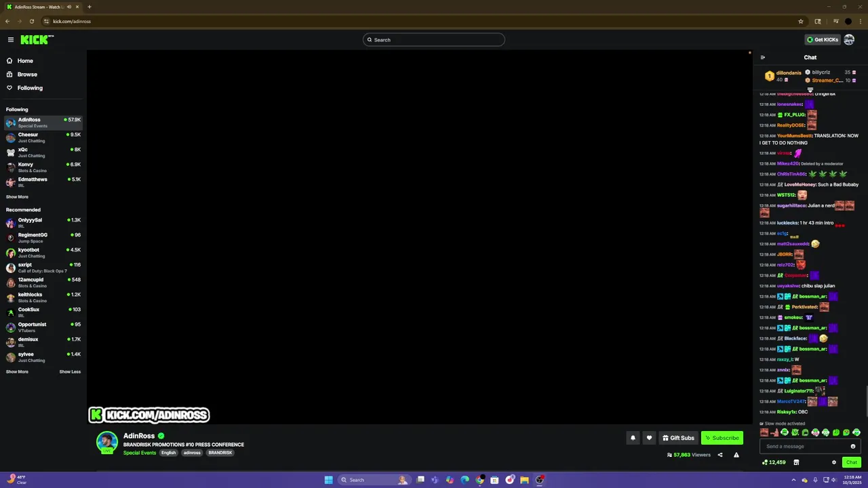This screenshot has width=868, height=488.
Task: Follow the stream with the heart icon
Action: pyautogui.click(x=649, y=438)
